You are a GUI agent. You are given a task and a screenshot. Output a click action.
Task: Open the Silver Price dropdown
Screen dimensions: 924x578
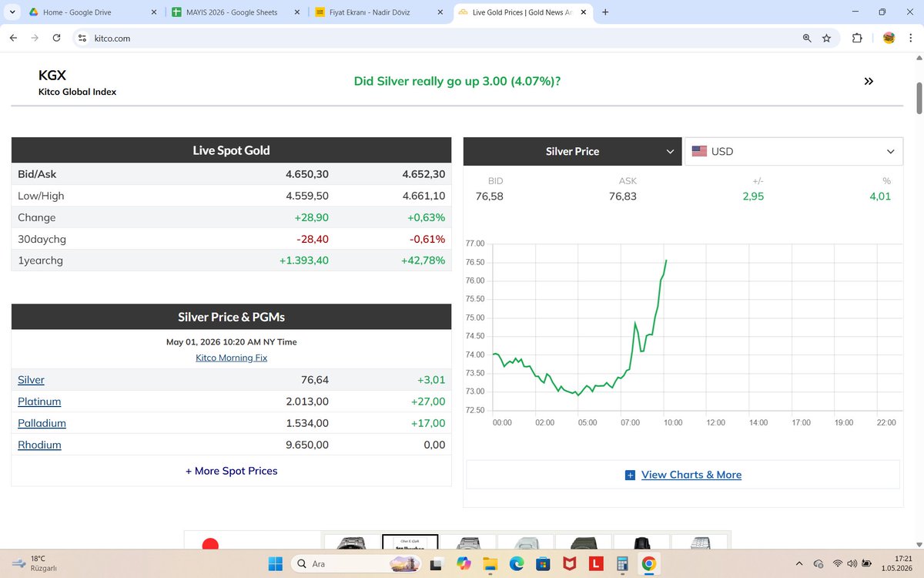tap(572, 152)
